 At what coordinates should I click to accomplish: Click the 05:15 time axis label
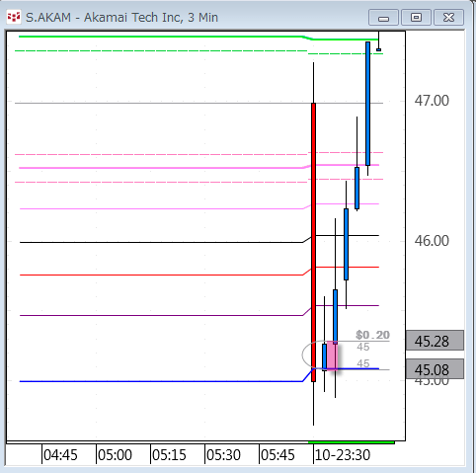pos(169,455)
